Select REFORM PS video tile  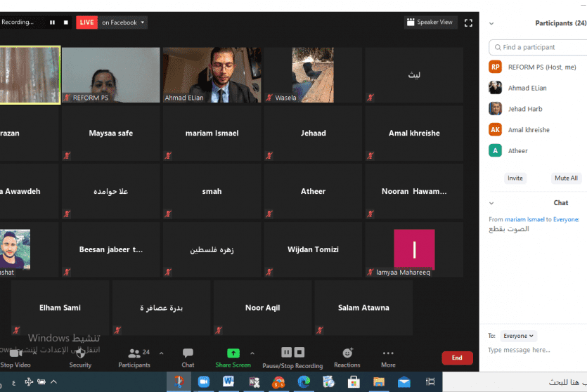coord(111,74)
